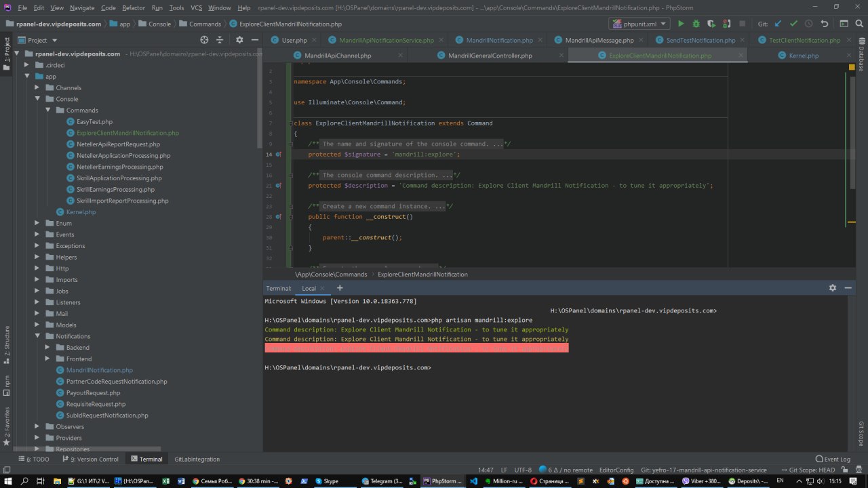The image size is (868, 488).
Task: Toggle the Structure side panel
Action: 7,341
